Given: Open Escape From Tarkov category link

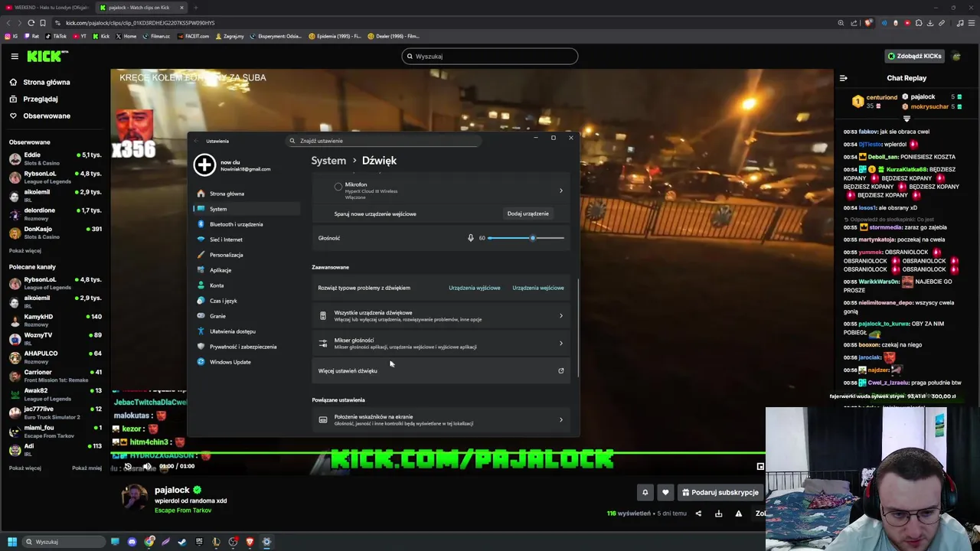Looking at the screenshot, I should [183, 510].
